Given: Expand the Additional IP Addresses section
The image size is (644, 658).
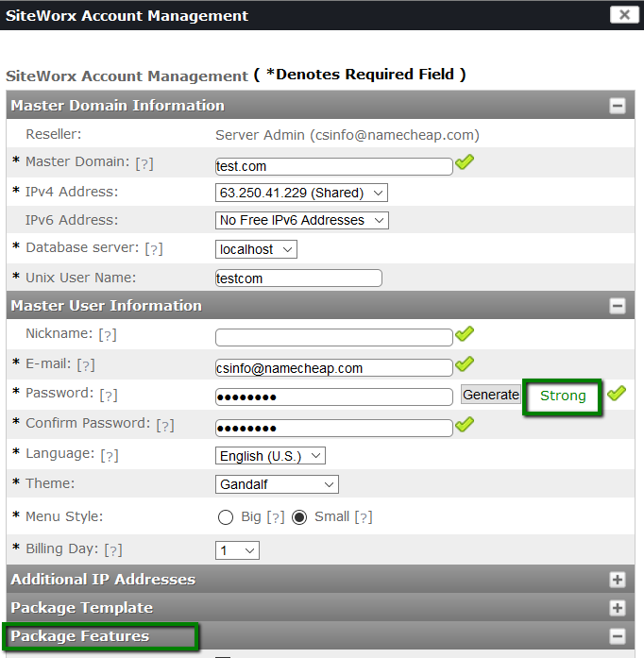Looking at the screenshot, I should click(x=618, y=580).
